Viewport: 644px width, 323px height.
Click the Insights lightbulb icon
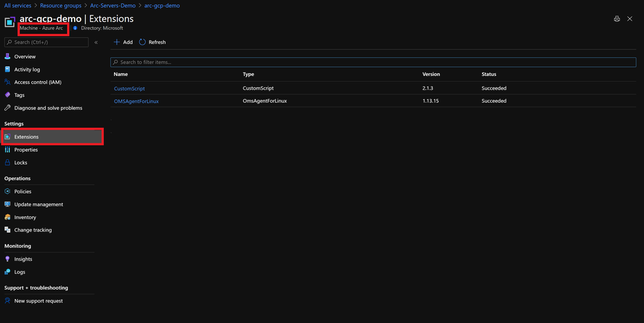[x=7, y=259]
